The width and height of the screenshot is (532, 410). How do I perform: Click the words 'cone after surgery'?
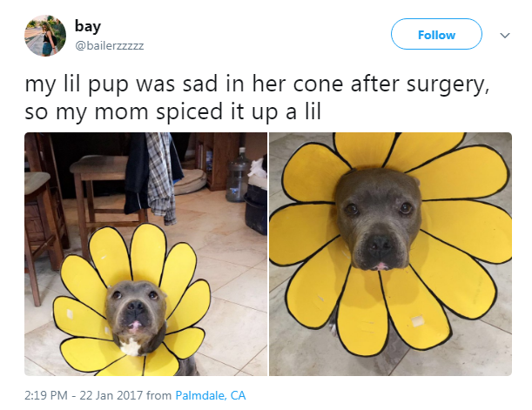391,84
